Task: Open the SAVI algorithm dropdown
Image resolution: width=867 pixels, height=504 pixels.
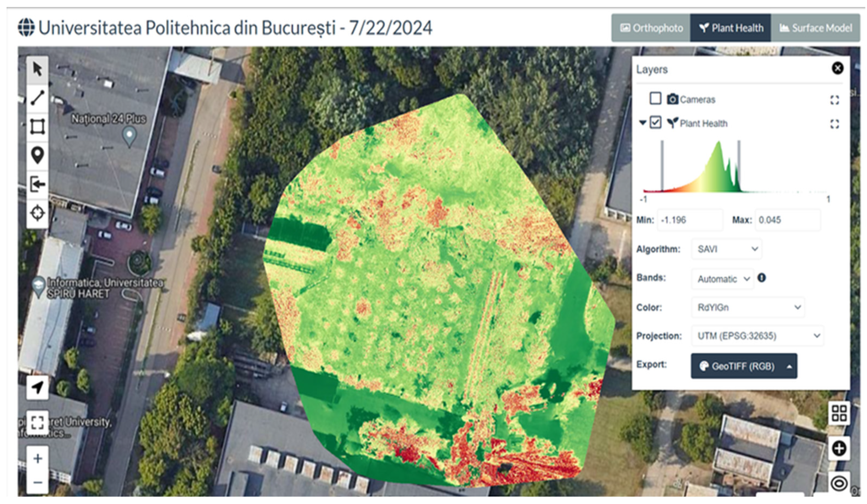Action: point(727,249)
